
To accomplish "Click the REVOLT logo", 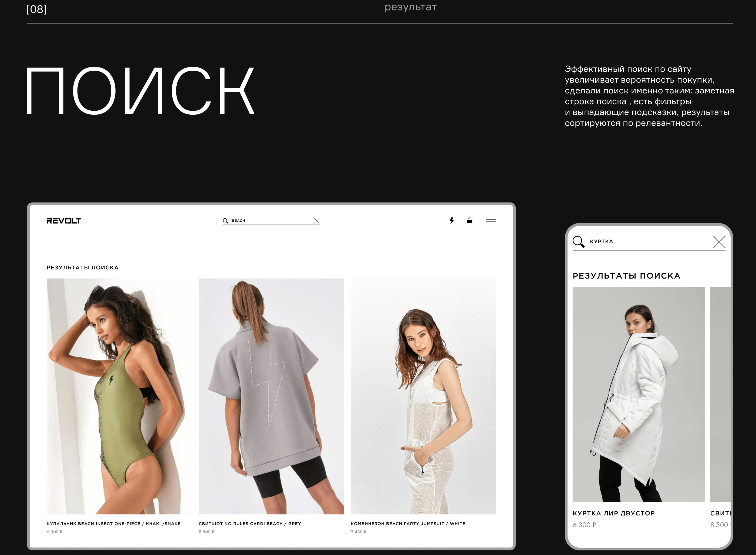I will point(63,221).
